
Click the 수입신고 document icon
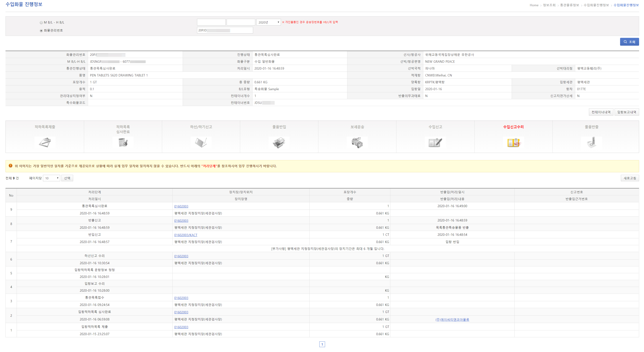[x=435, y=142]
